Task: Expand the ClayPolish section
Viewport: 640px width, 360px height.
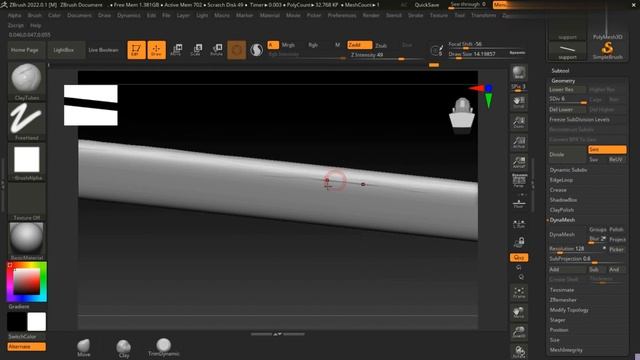Action: point(562,210)
